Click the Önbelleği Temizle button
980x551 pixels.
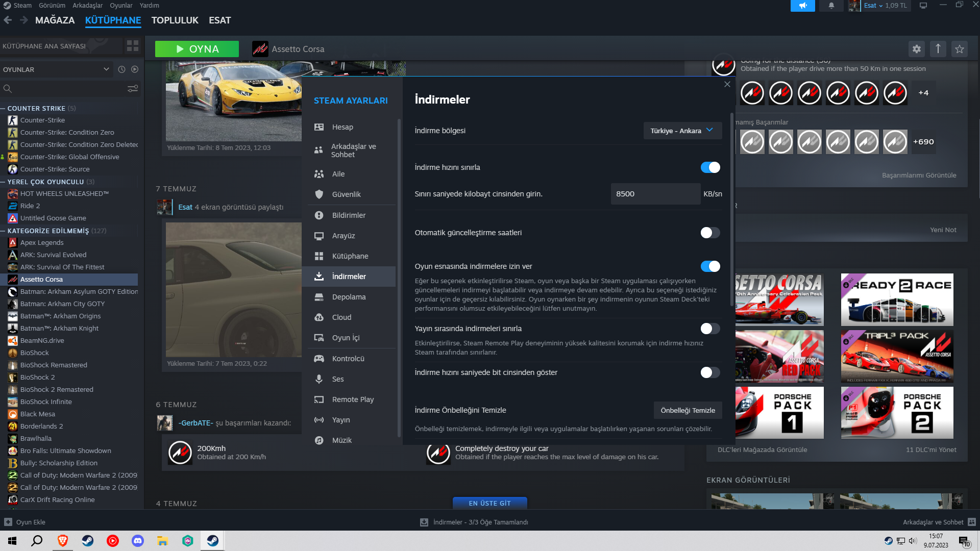click(688, 410)
